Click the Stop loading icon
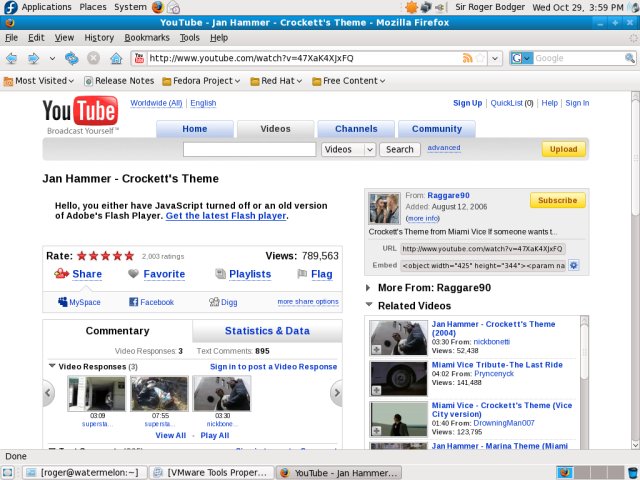 coord(93,58)
